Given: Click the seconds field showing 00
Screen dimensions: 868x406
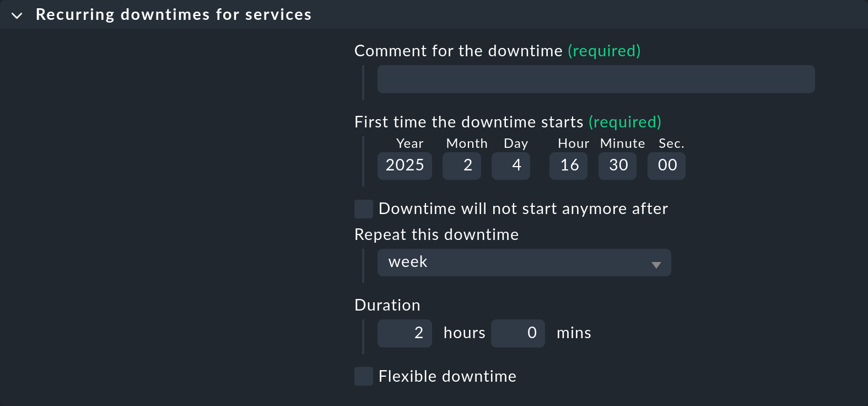Looking at the screenshot, I should 666,165.
